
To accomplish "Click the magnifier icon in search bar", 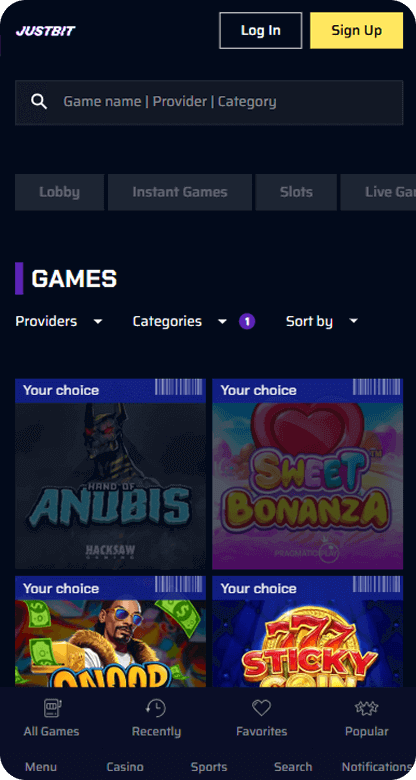I will click(39, 102).
